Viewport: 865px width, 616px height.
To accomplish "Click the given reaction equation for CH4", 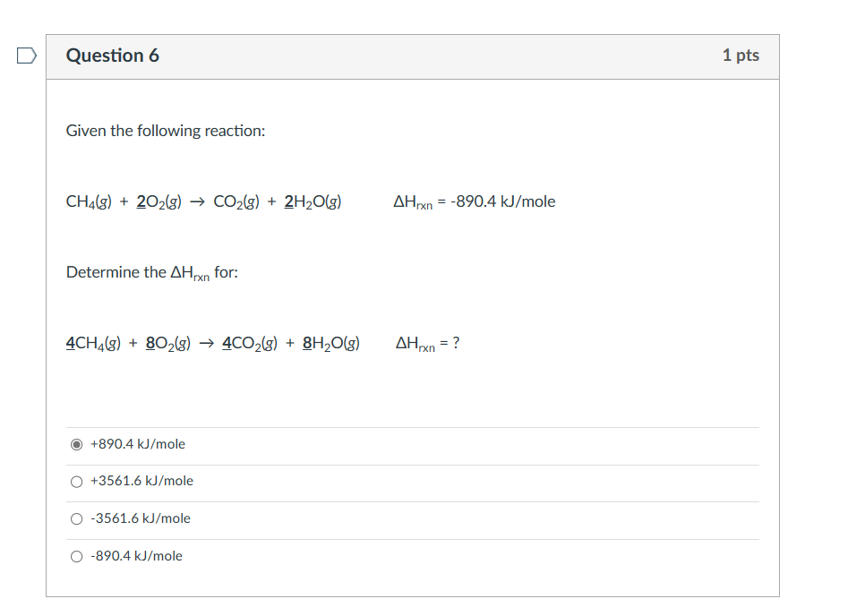I will pos(203,201).
